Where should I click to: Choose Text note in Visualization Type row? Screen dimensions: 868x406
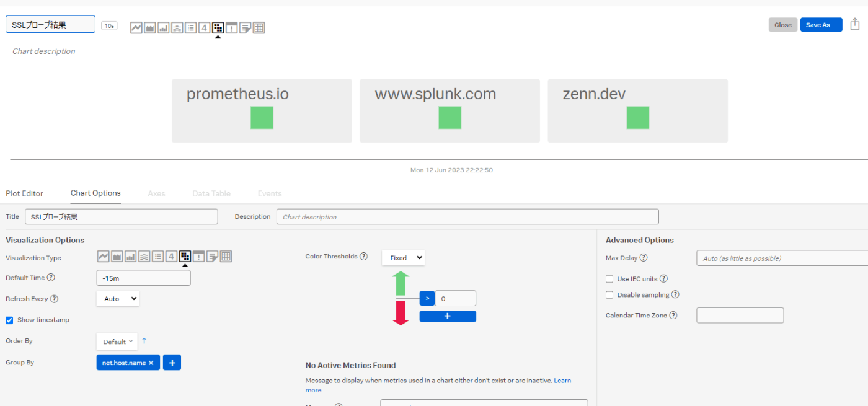point(212,257)
